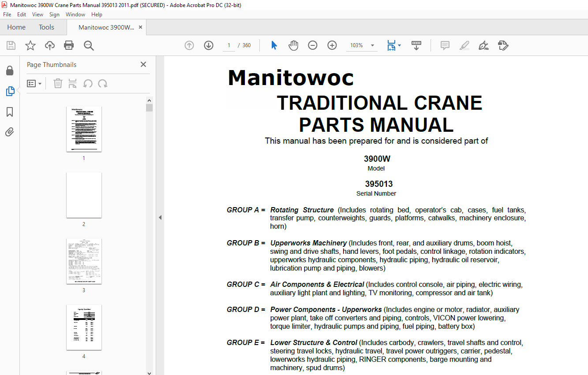The image size is (588, 375).
Task: Select the page 1 thumbnail
Action: (84, 129)
